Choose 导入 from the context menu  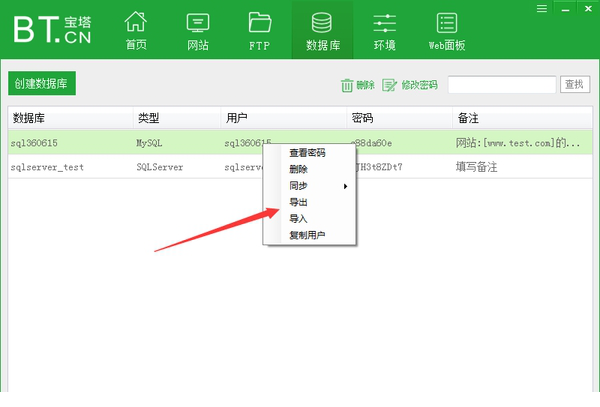[x=298, y=219]
